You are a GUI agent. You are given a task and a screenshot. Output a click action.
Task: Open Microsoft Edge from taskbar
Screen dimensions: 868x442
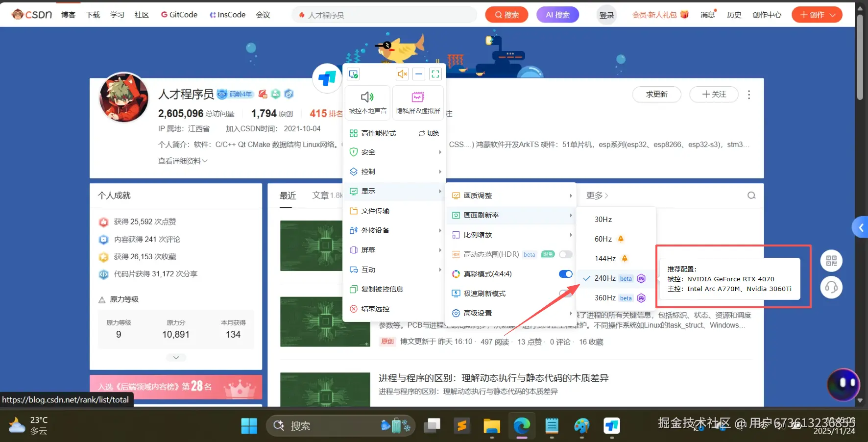click(522, 426)
